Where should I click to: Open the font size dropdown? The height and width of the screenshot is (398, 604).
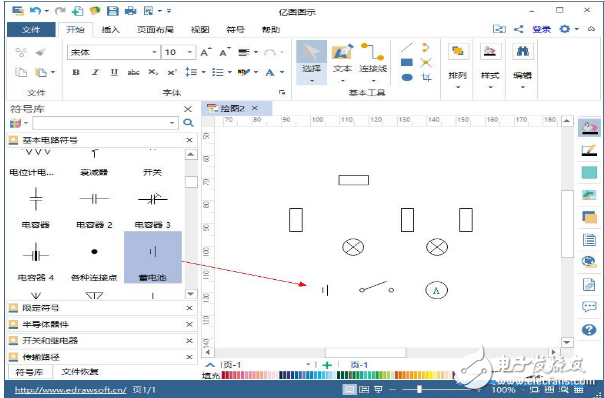pyautogui.click(x=178, y=52)
